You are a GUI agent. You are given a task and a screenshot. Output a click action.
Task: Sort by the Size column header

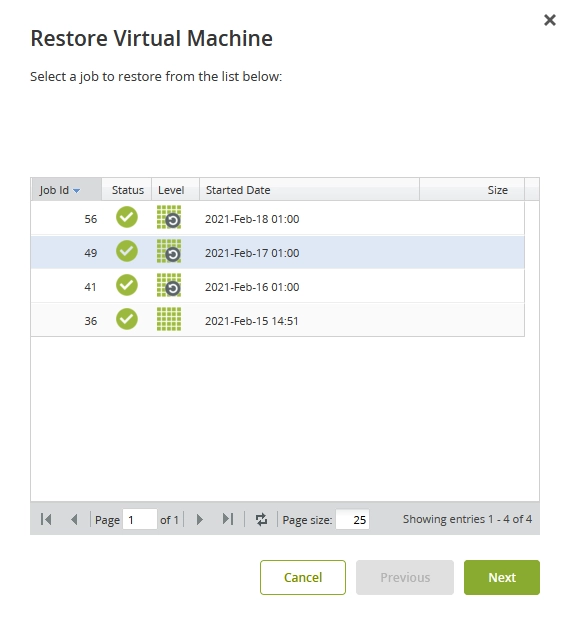(x=472, y=190)
